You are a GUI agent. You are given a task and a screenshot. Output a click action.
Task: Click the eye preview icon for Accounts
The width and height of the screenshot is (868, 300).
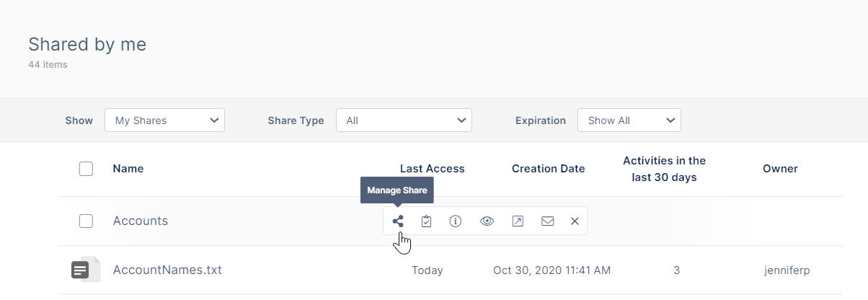click(x=487, y=221)
